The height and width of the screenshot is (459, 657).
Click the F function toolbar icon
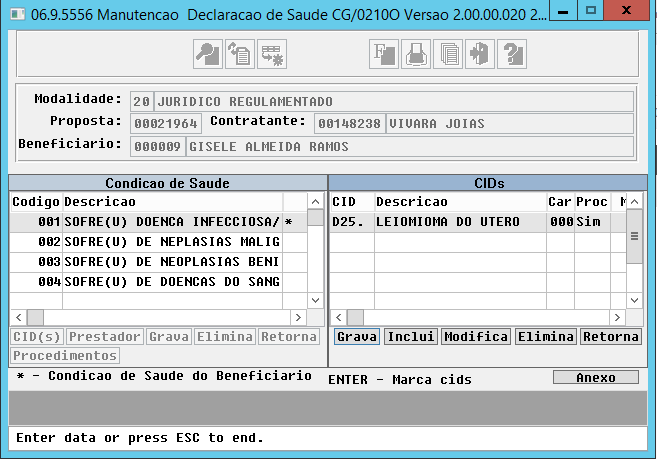(384, 54)
